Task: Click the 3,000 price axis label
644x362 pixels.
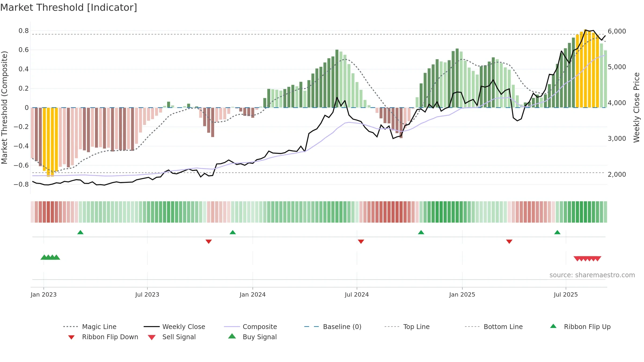Action: 617,138
